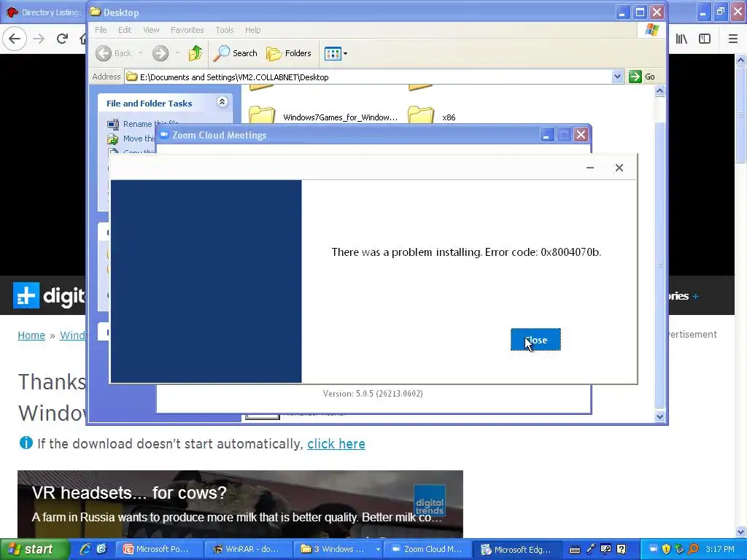The image size is (747, 560).
Task: Toggle the browser sidebar icon
Action: (x=705, y=39)
